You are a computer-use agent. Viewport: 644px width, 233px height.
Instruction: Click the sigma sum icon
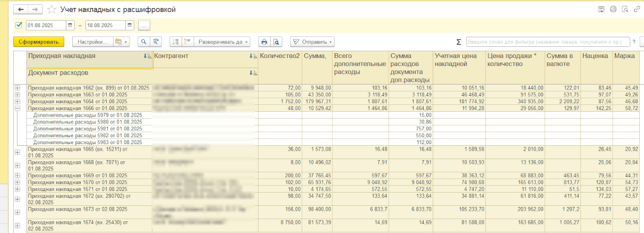459,42
